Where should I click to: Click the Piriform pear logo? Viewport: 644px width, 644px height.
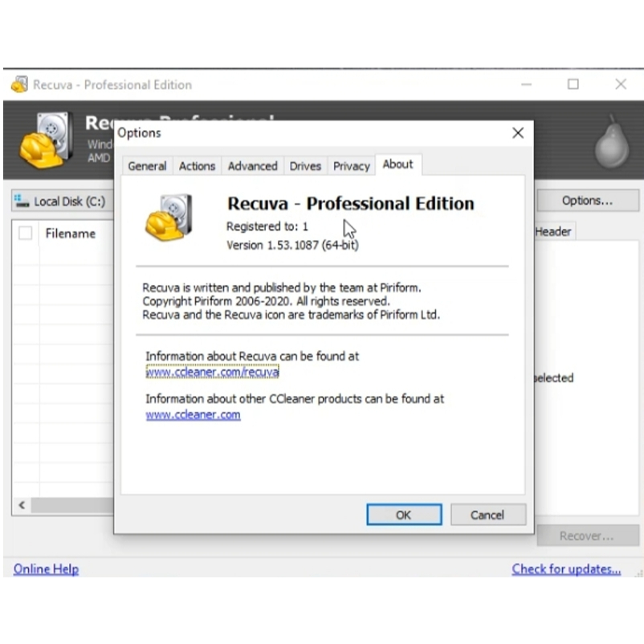[612, 141]
